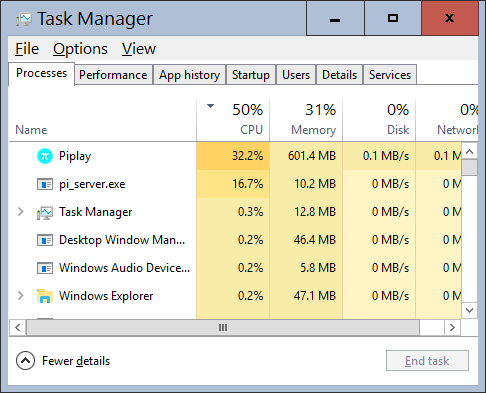Click the 12.8 MB memory value
The width and height of the screenshot is (486, 393).
tap(315, 212)
